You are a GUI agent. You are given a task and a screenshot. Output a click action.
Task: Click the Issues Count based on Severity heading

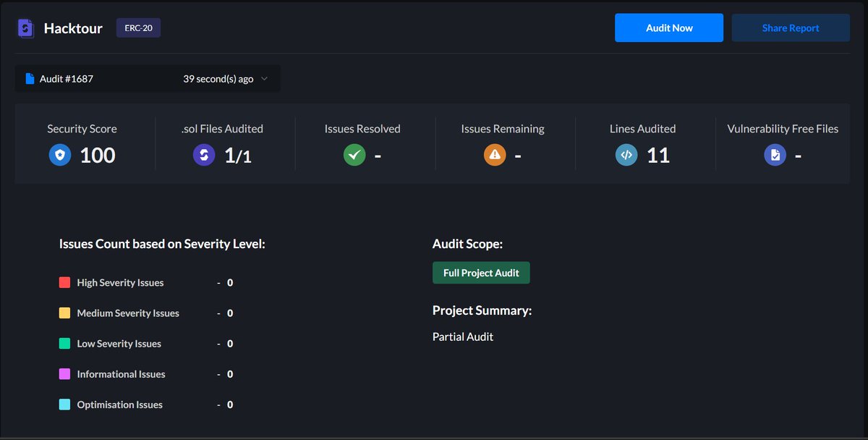click(163, 244)
